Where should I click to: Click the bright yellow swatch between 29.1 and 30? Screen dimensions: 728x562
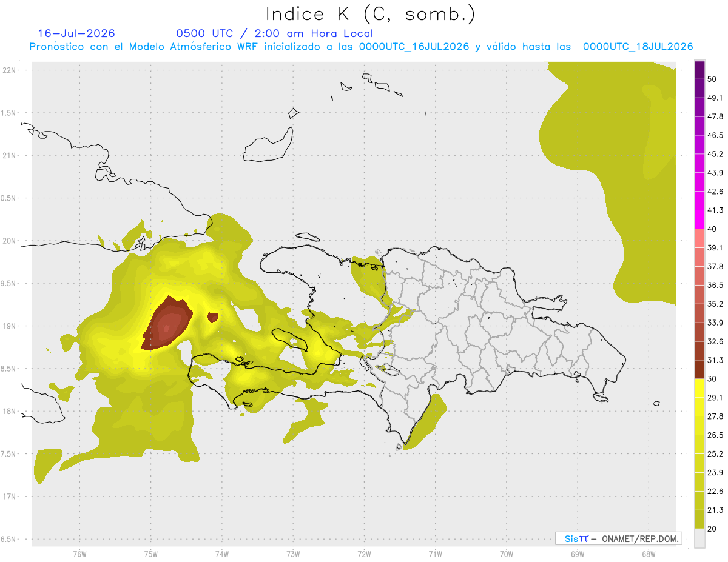[699, 388]
